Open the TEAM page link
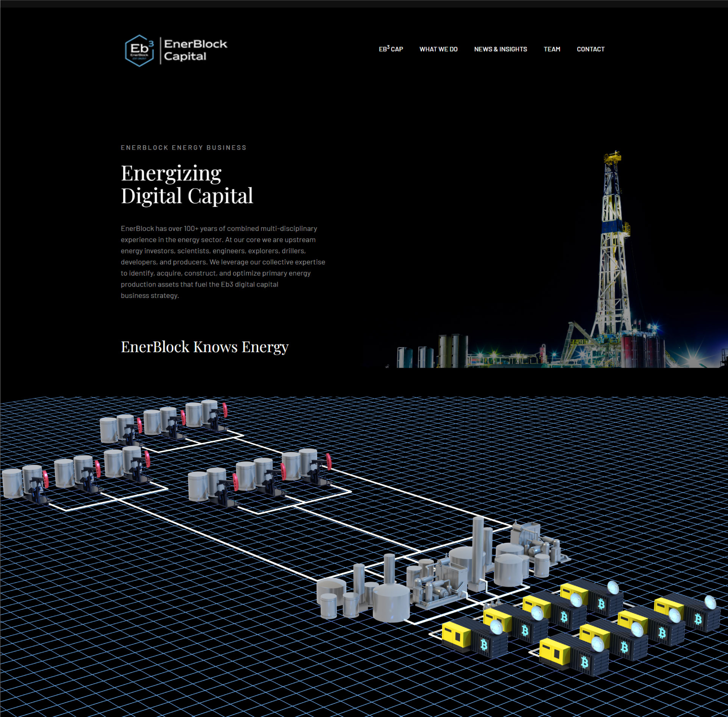 pyautogui.click(x=552, y=49)
